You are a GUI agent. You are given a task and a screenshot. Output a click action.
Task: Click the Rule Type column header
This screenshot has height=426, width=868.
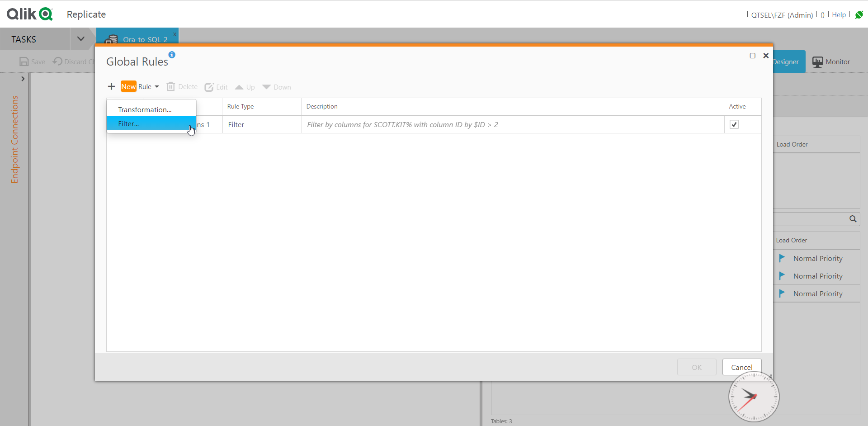pos(262,106)
